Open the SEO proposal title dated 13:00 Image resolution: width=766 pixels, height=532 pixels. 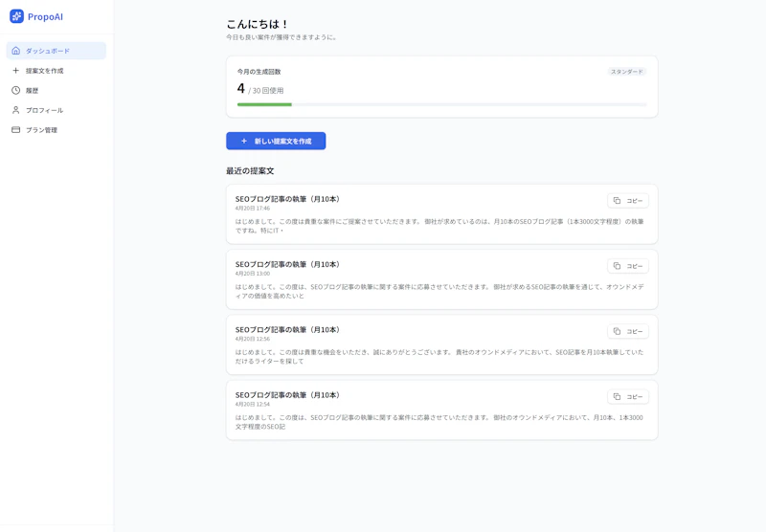pos(288,264)
